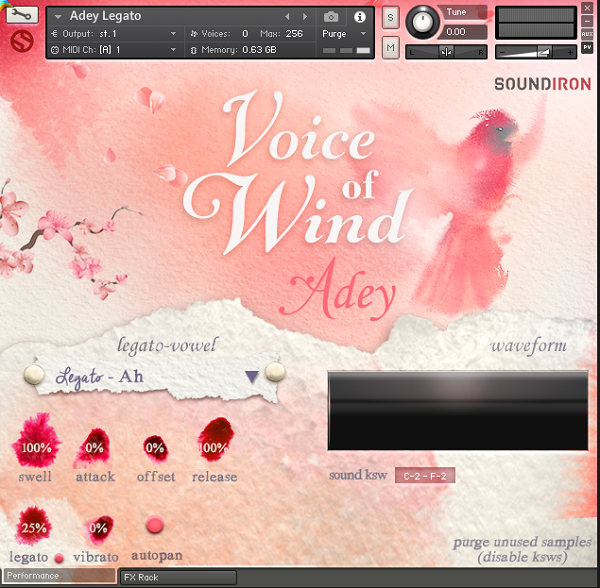Click the Max voices 256 value
Image resolution: width=600 pixels, height=588 pixels.
pos(294,34)
